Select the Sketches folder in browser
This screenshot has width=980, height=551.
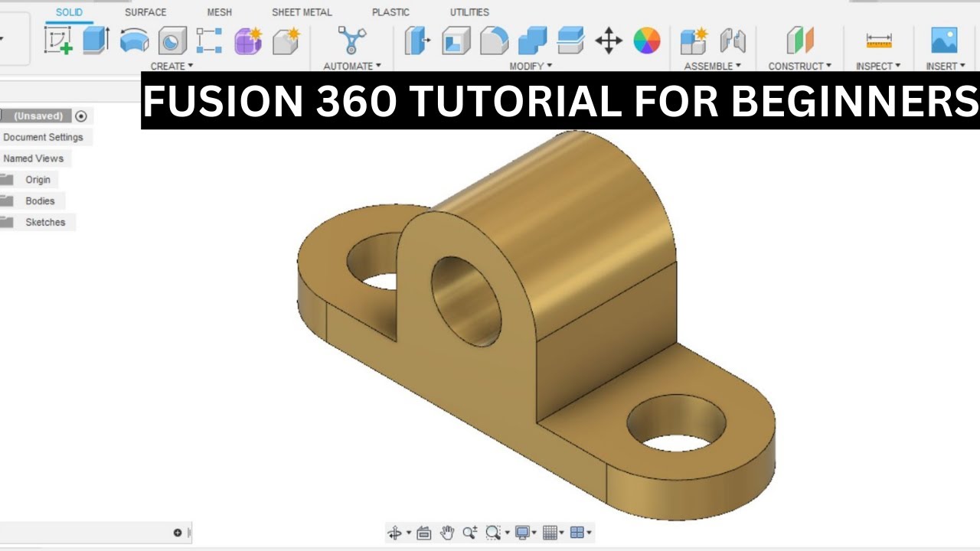tap(45, 223)
